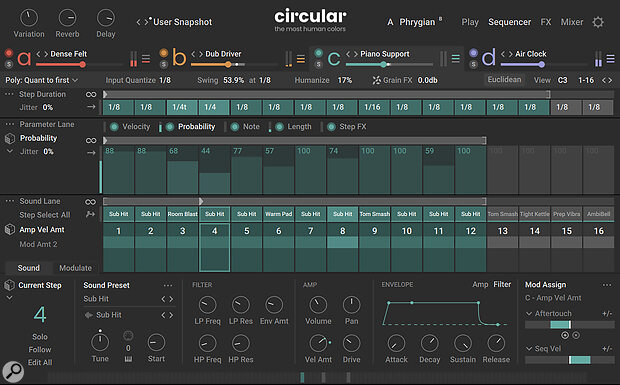This screenshot has height=385, width=620.
Task: Click the Current Step cube icon
Action: [x=9, y=285]
